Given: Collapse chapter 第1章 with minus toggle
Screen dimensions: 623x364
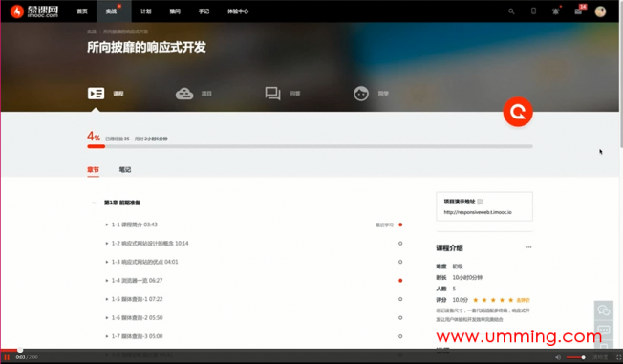Looking at the screenshot, I should (94, 203).
